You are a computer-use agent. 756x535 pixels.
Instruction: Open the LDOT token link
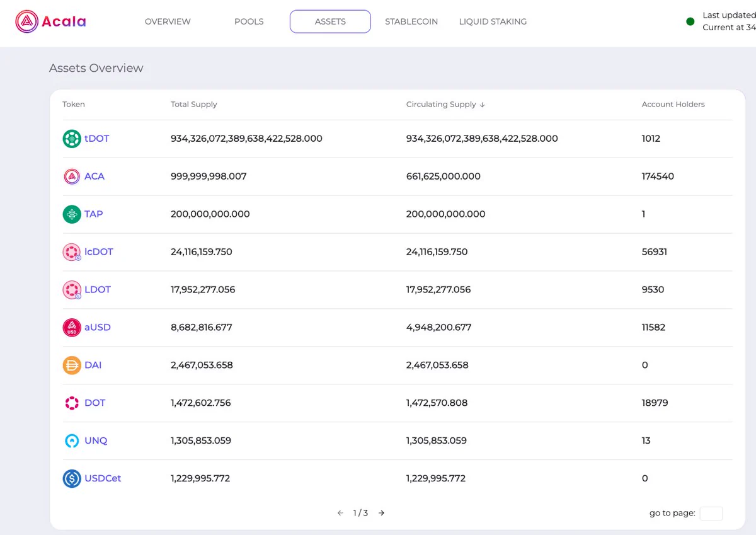click(98, 290)
